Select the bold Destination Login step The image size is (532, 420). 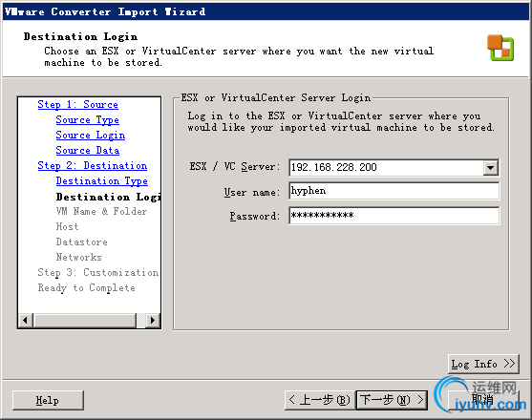(108, 197)
